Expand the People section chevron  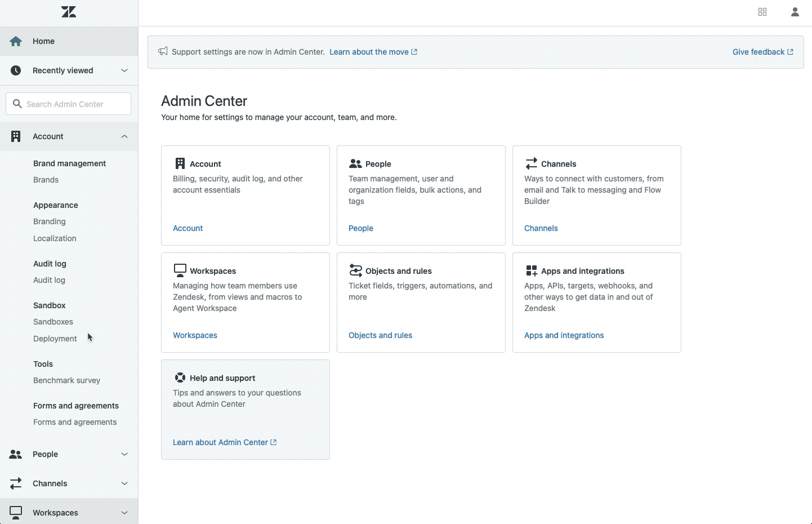click(124, 454)
